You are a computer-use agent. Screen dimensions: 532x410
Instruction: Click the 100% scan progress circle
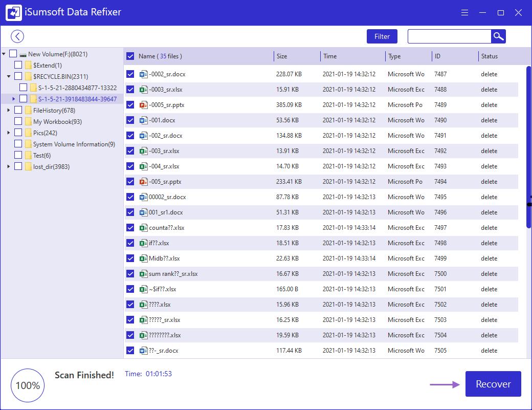[28, 385]
